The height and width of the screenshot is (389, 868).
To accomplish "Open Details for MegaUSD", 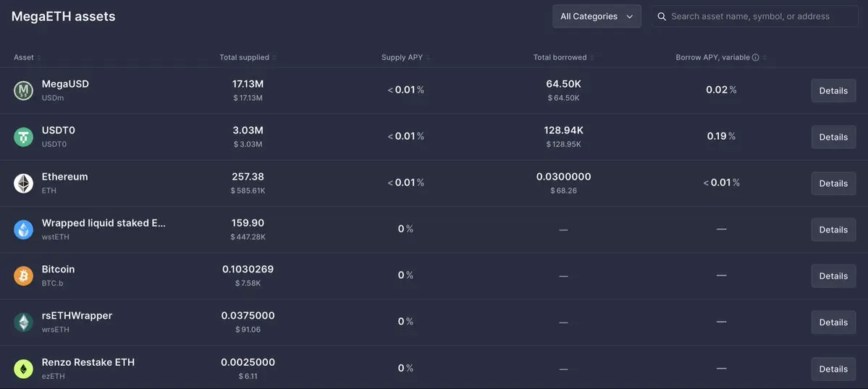I will click(x=833, y=91).
